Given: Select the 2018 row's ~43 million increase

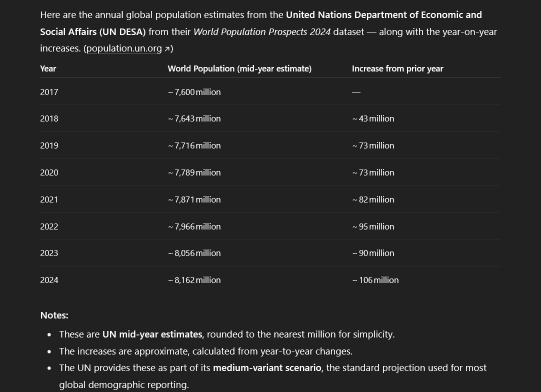Looking at the screenshot, I should [373, 118].
